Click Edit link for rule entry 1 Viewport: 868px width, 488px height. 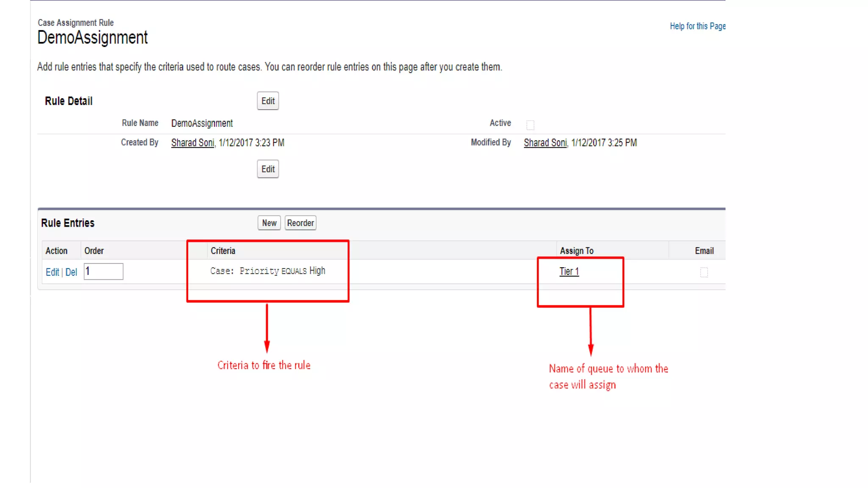53,272
